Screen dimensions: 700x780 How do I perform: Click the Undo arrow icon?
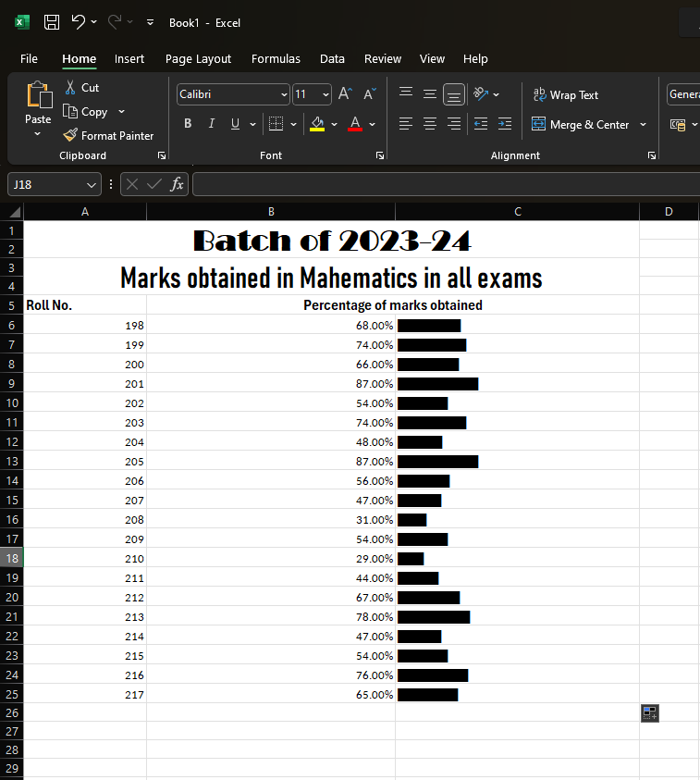coord(78,22)
